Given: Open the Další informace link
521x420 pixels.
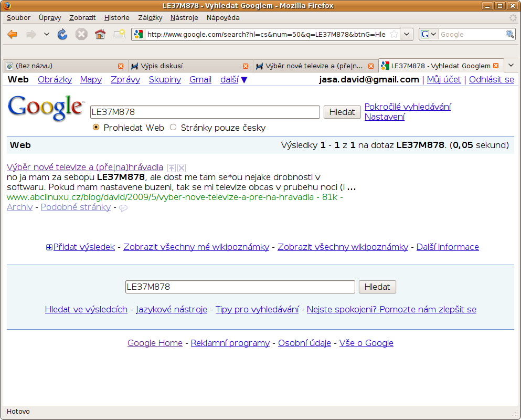Looking at the screenshot, I should pos(448,247).
